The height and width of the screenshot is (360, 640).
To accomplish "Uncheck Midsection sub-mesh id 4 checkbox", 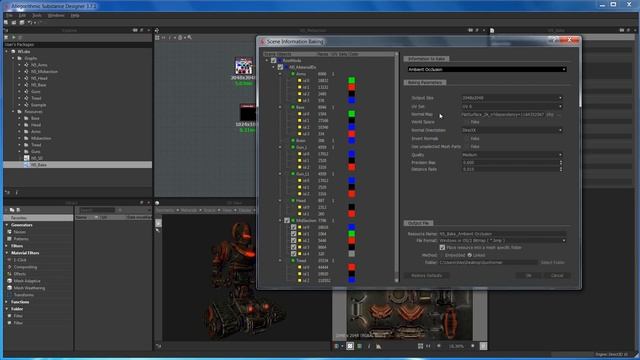I will pos(293,254).
